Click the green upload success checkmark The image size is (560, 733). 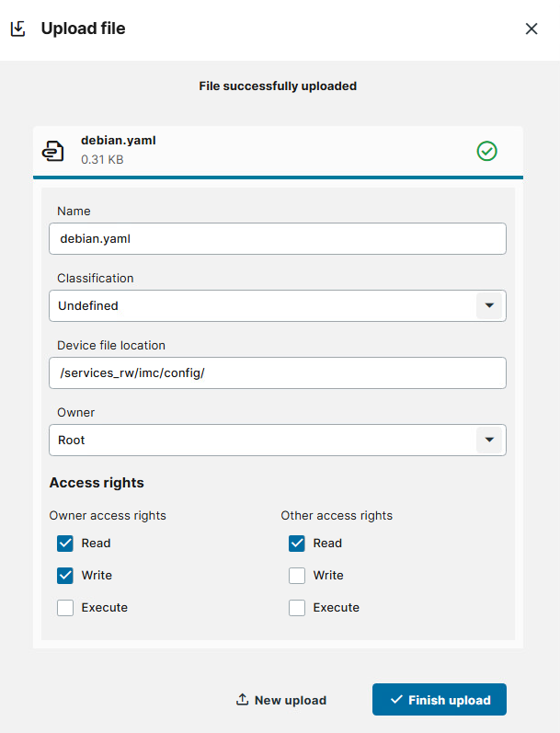tap(486, 151)
